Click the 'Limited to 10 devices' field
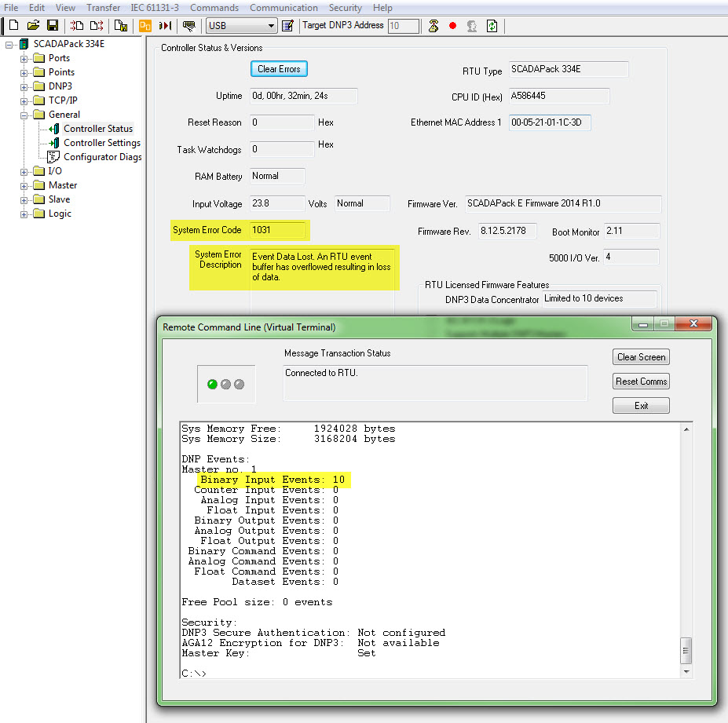The height and width of the screenshot is (723, 728). click(x=599, y=298)
